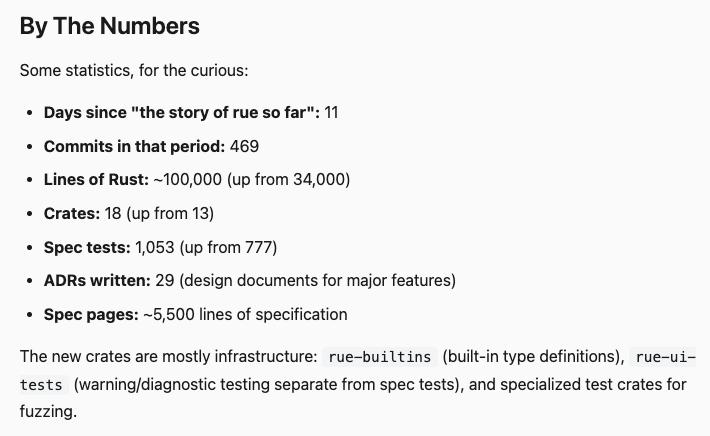The height and width of the screenshot is (436, 710).
Task: Click the "Some statistics, for the curious:" line
Action: [133, 72]
